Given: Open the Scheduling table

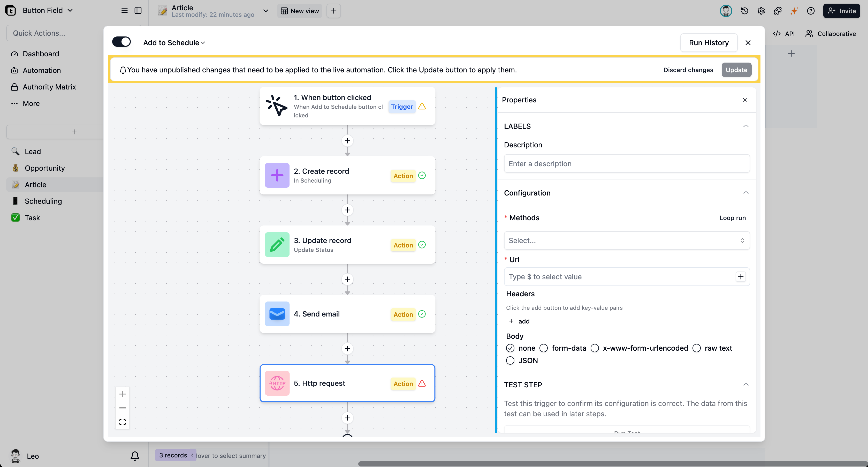Looking at the screenshot, I should pos(43,201).
